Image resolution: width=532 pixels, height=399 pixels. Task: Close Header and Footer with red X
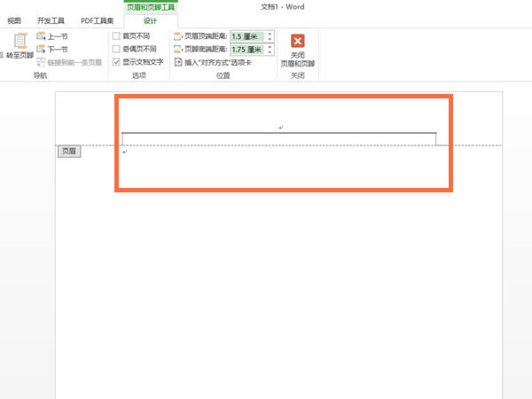pyautogui.click(x=298, y=41)
